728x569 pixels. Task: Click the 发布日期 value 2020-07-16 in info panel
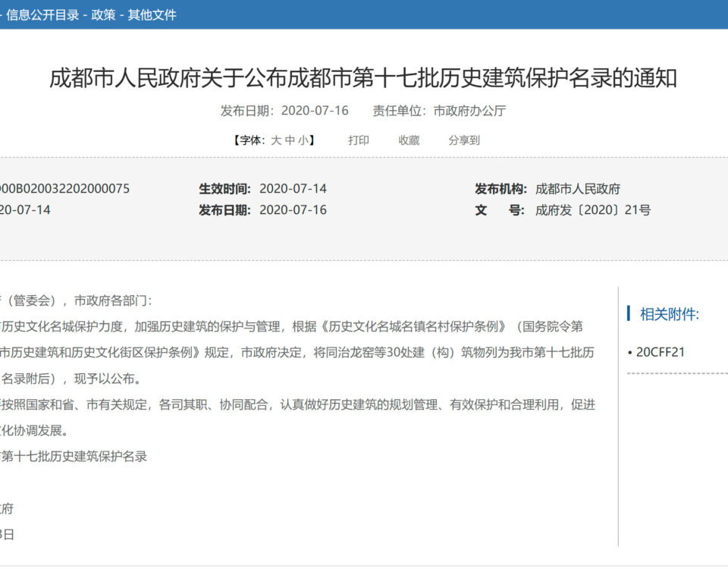pyautogui.click(x=293, y=210)
